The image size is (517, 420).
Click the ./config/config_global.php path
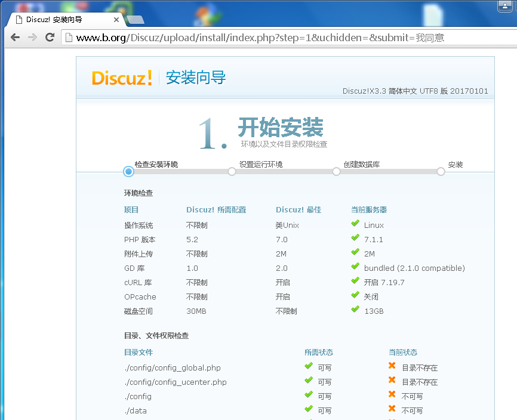(x=173, y=368)
